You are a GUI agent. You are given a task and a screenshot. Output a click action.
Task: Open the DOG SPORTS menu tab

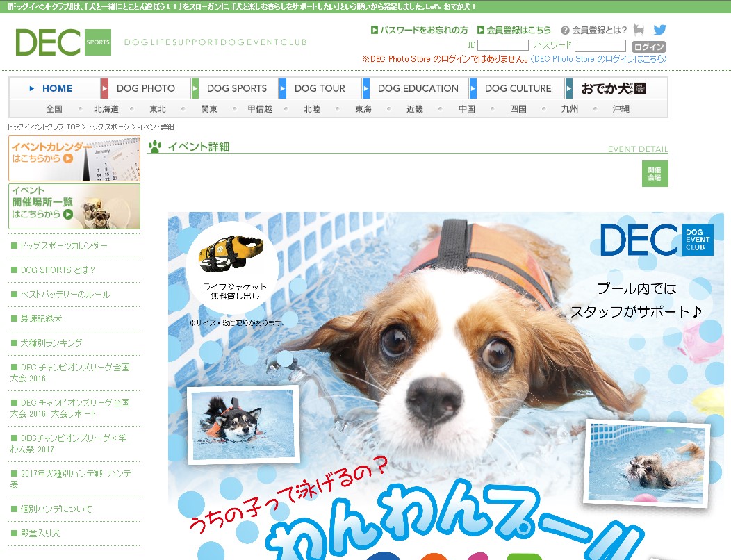(x=237, y=88)
